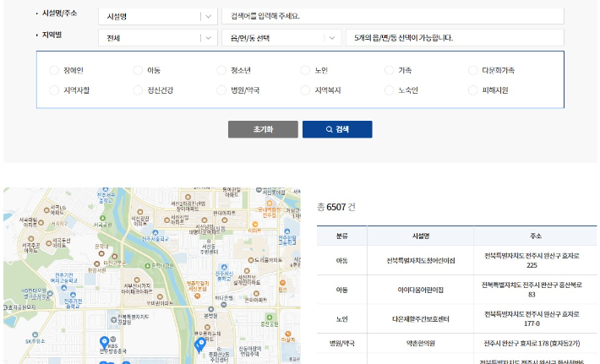Click the 분류 column header
The width and height of the screenshot is (600, 364).
tap(341, 236)
